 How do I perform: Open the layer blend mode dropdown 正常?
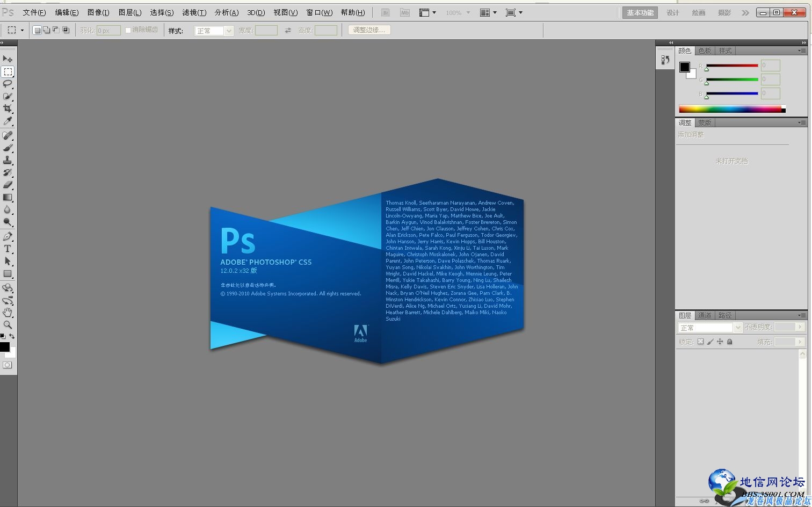coord(710,328)
